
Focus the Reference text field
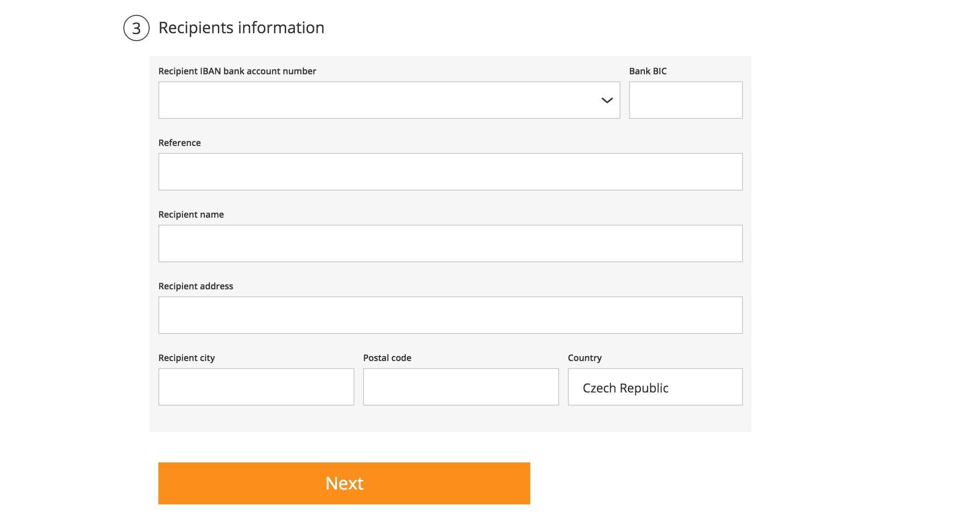450,172
